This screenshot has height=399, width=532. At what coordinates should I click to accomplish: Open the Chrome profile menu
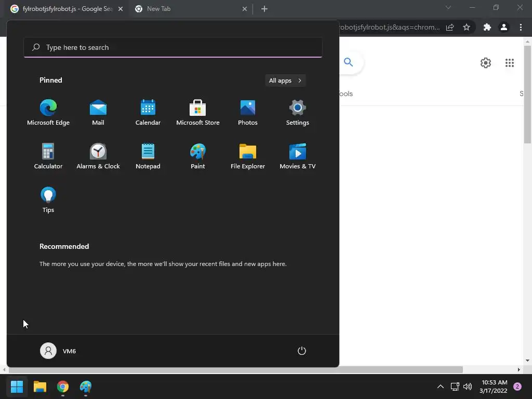pyautogui.click(x=504, y=27)
